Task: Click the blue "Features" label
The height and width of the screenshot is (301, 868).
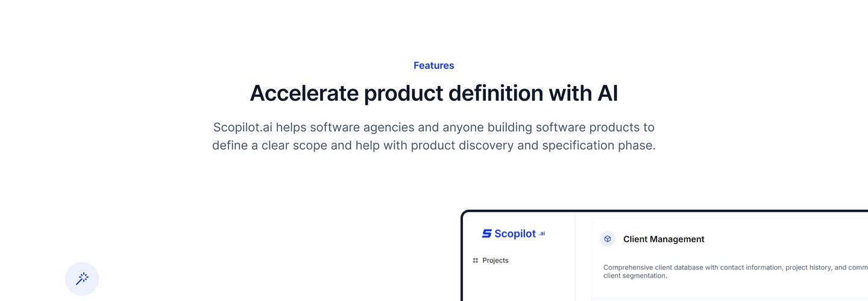Action: pyautogui.click(x=433, y=66)
